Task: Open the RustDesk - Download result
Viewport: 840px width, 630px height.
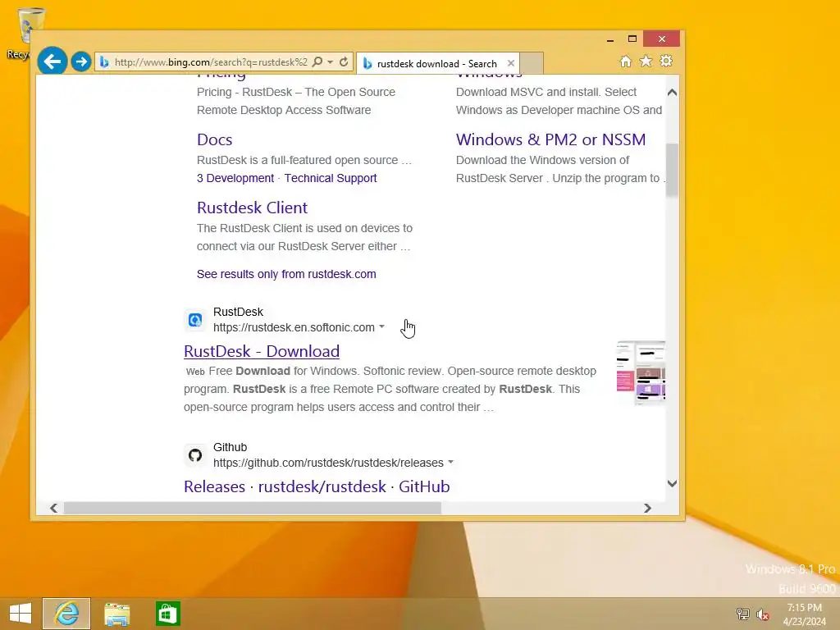Action: click(262, 351)
